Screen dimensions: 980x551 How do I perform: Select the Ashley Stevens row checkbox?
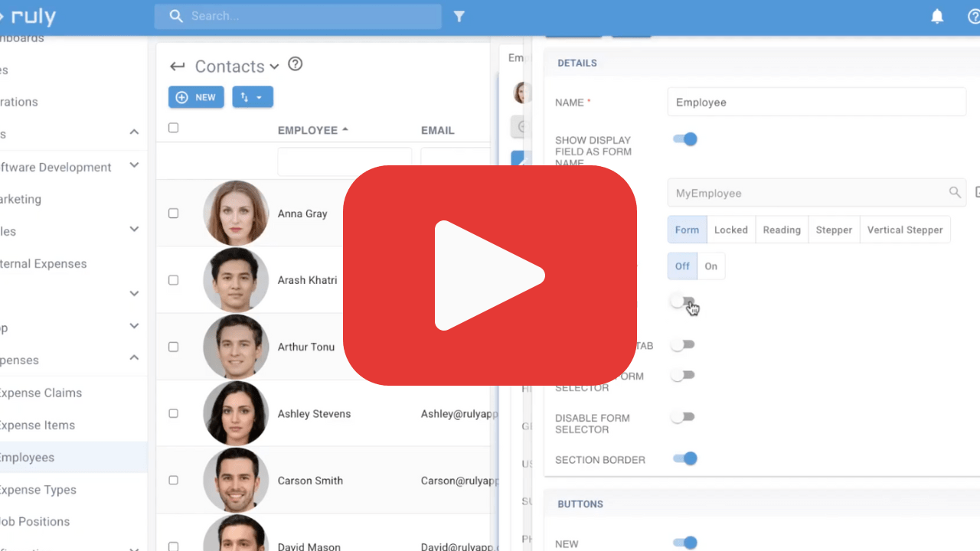tap(173, 413)
